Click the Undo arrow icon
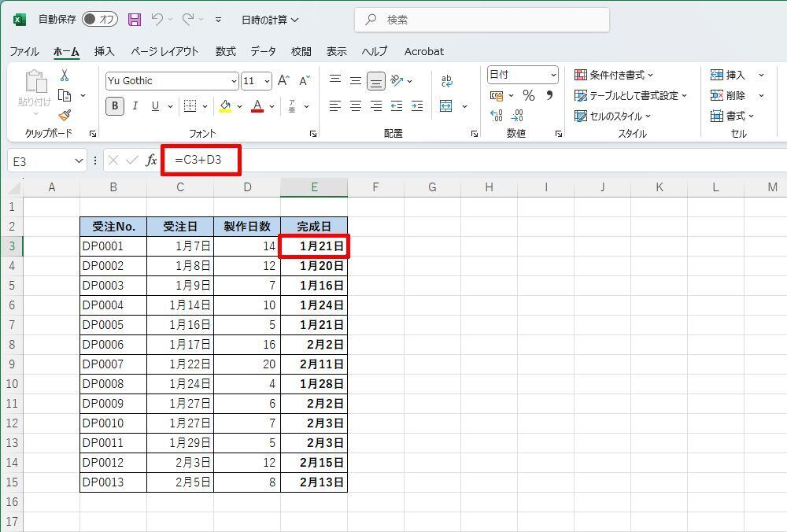Image resolution: width=787 pixels, height=532 pixels. coord(157,19)
